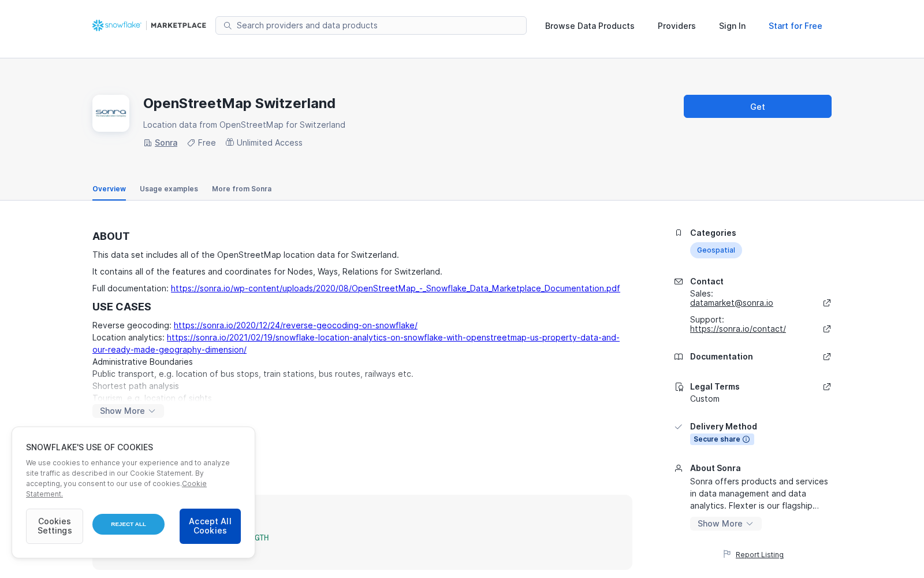Open the sonra.io/contact support link
The width and height of the screenshot is (924, 578).
pyautogui.click(x=738, y=329)
